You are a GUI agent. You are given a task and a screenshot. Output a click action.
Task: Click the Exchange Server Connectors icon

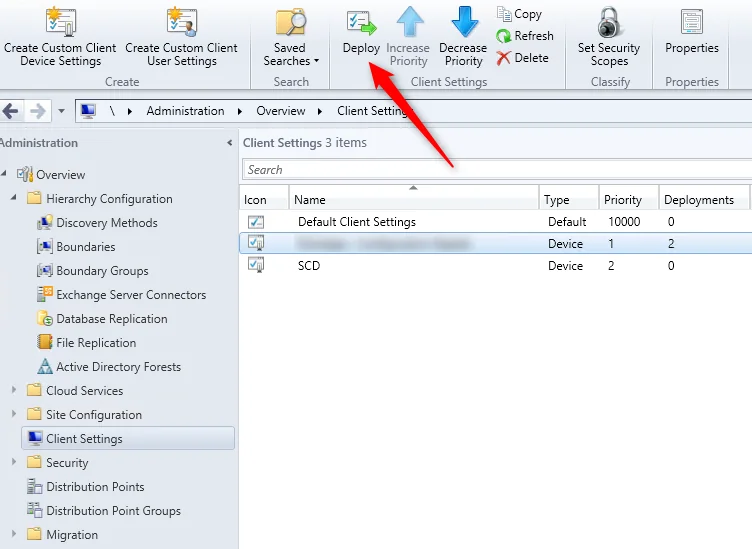click(x=45, y=294)
